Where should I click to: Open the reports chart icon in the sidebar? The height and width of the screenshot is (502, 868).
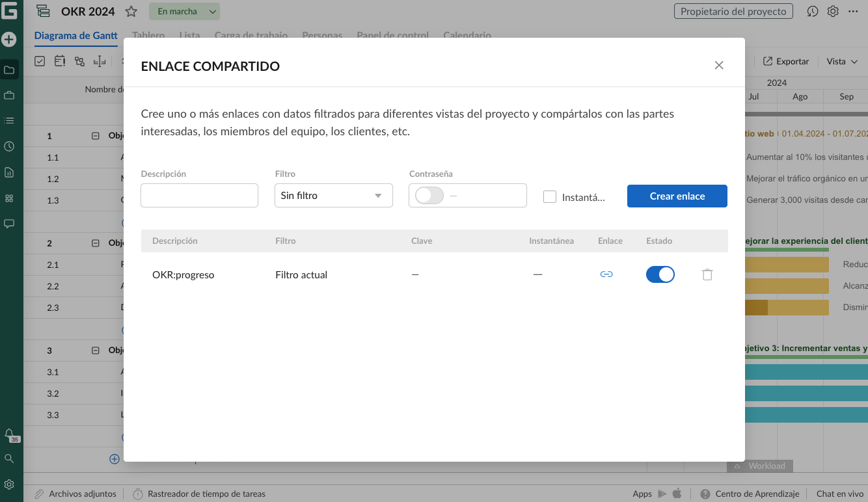tap(9, 173)
